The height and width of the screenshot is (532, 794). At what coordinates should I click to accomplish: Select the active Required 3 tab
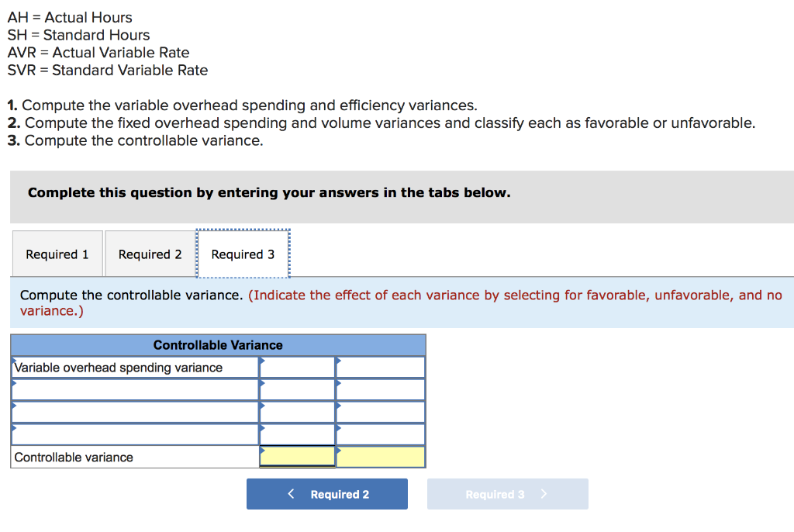243,254
